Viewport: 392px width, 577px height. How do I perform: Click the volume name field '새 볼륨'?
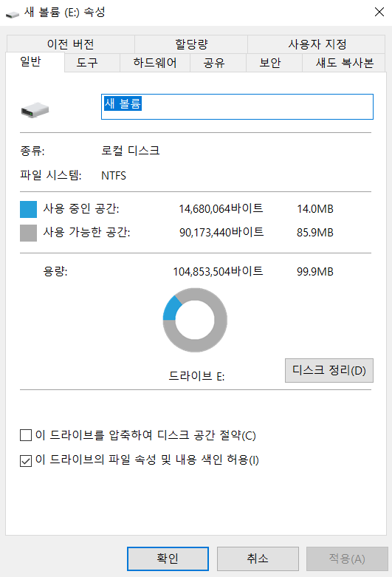tap(237, 106)
